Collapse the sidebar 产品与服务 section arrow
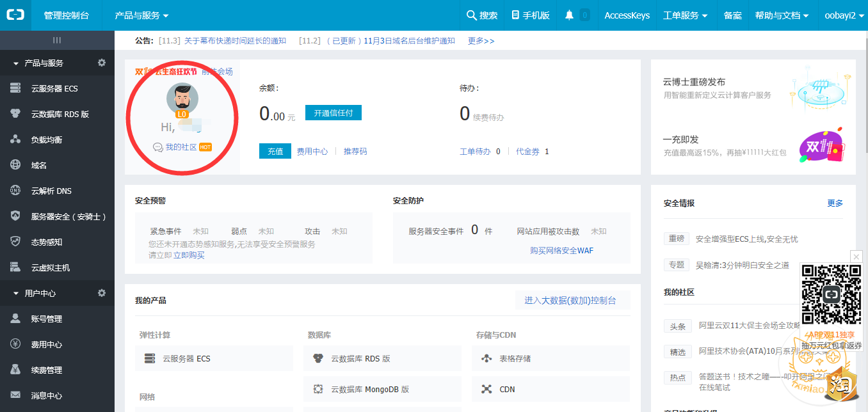The height and width of the screenshot is (412, 868). [x=17, y=63]
